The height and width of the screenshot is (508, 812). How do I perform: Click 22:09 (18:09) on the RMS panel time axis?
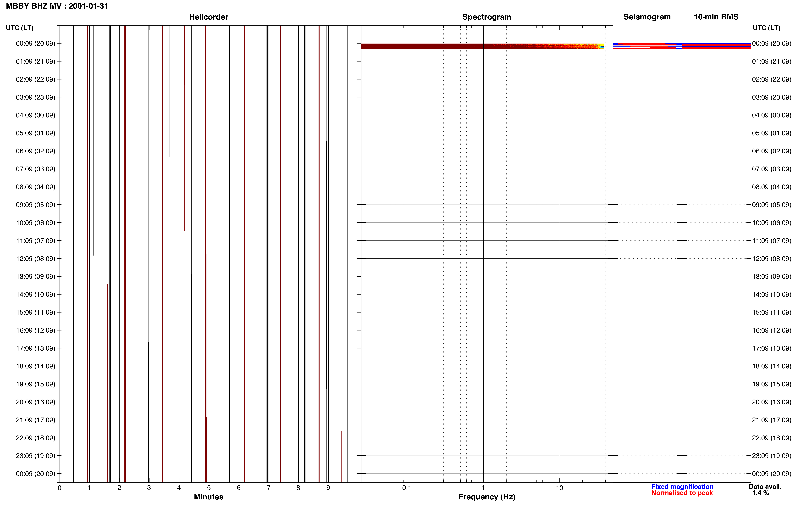coord(772,438)
